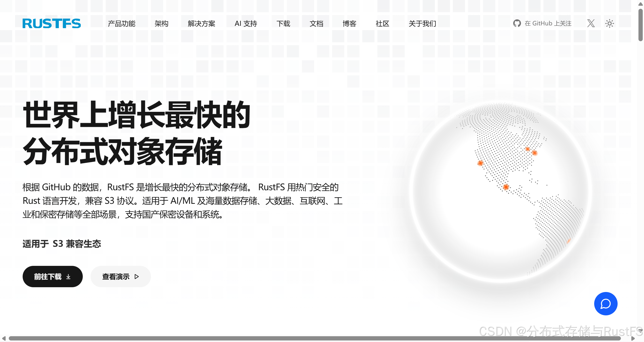The width and height of the screenshot is (644, 342).
Task: Expand the 关于我们 menu
Action: [422, 24]
